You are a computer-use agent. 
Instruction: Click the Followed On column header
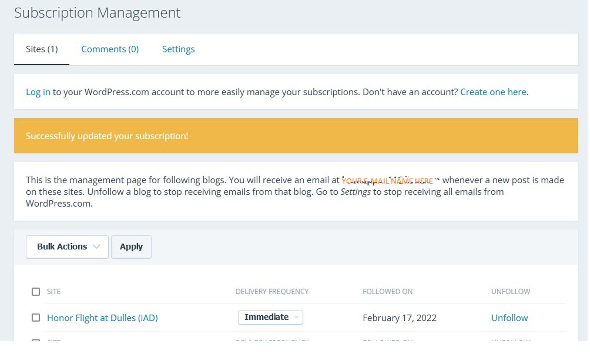[x=387, y=292]
